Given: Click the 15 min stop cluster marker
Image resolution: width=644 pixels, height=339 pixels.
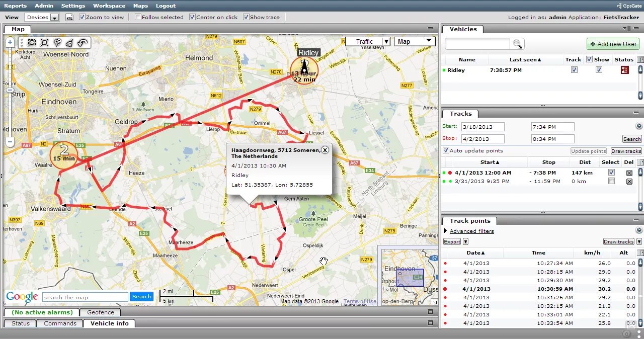Looking at the screenshot, I should 64,154.
